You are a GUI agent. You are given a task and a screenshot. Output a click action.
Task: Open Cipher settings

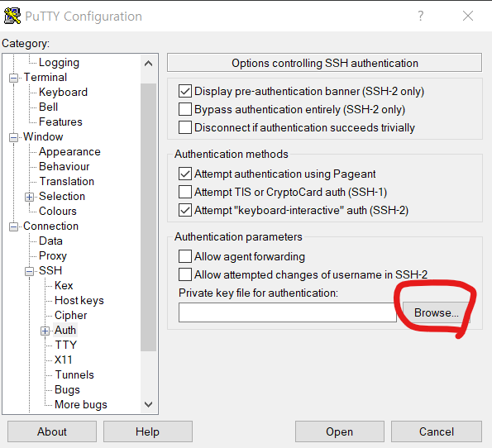click(70, 315)
